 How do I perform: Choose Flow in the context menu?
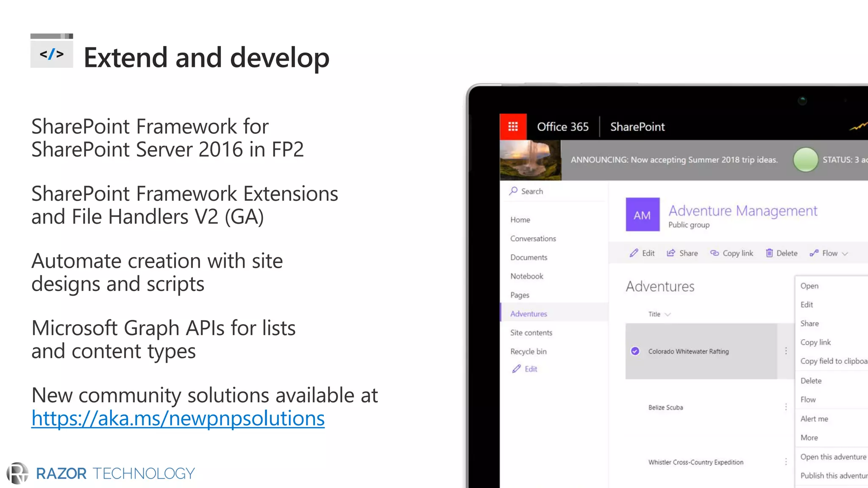pos(808,399)
